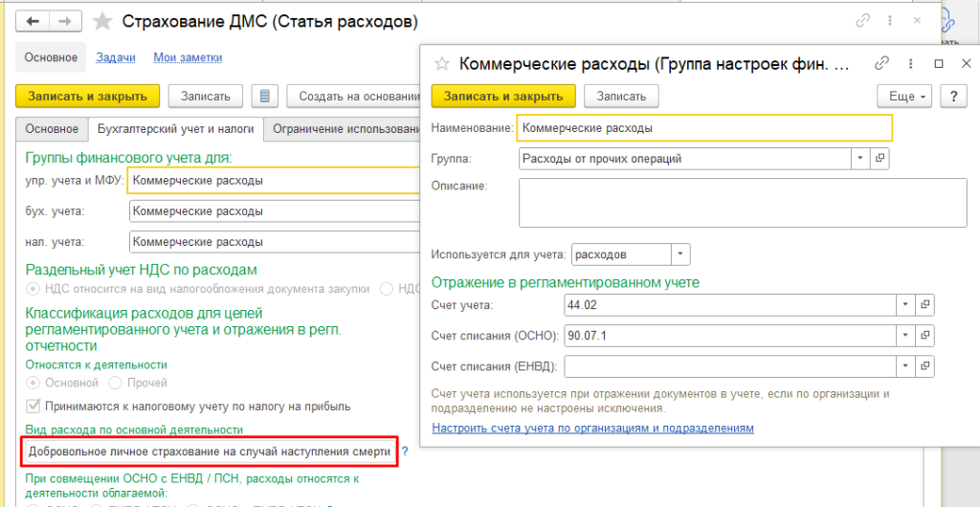Select the Прочей activity radio button
Screen dimensions: 980x507
coord(115,383)
